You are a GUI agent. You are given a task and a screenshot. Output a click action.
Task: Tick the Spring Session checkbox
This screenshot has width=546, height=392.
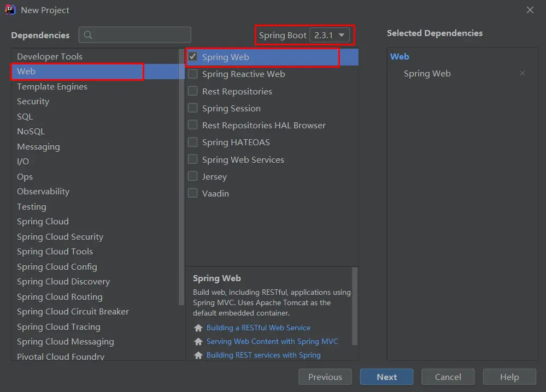click(192, 108)
